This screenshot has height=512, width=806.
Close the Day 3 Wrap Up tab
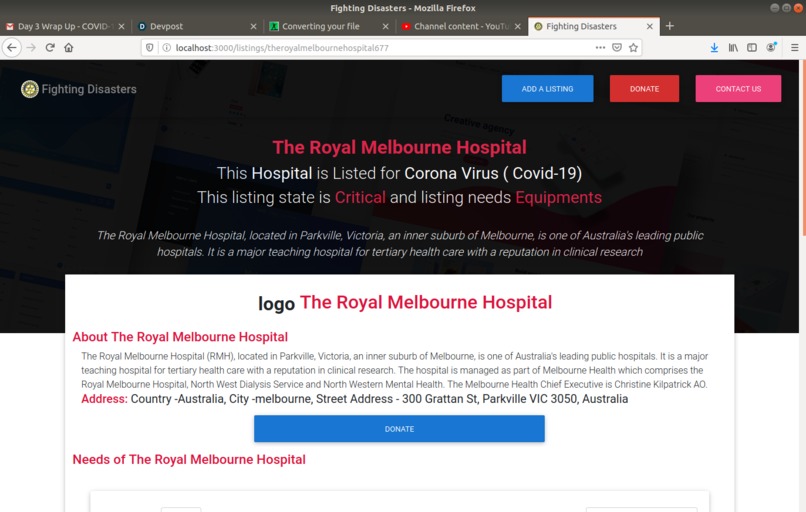pos(121,26)
